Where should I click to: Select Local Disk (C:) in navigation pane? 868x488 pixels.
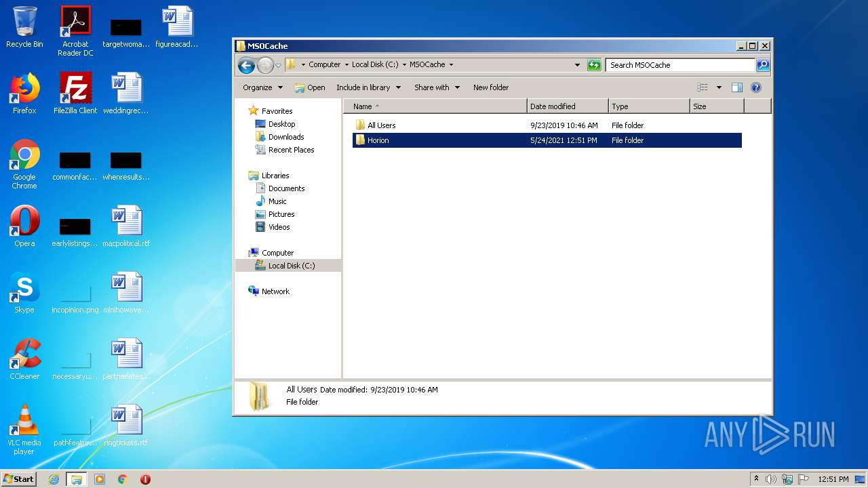(x=292, y=266)
